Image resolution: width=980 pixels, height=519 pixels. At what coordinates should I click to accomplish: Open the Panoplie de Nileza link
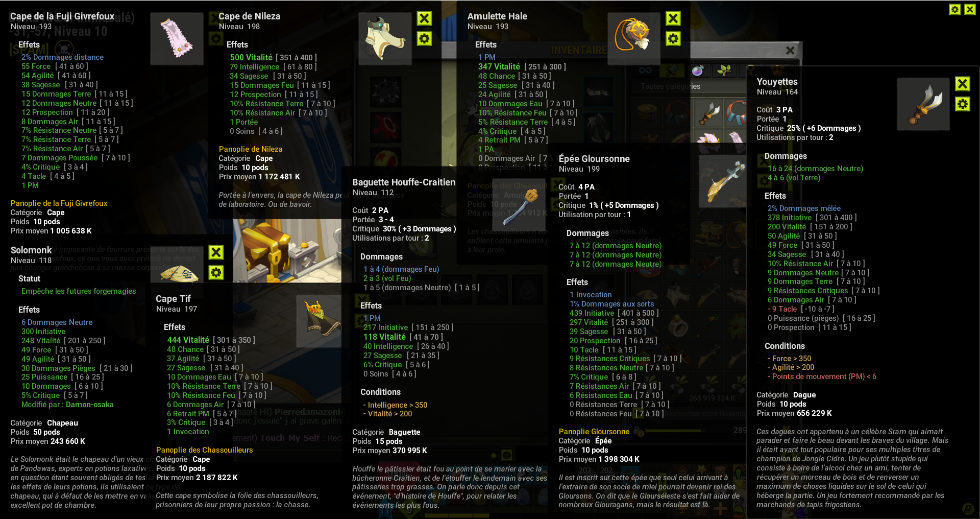[x=251, y=149]
